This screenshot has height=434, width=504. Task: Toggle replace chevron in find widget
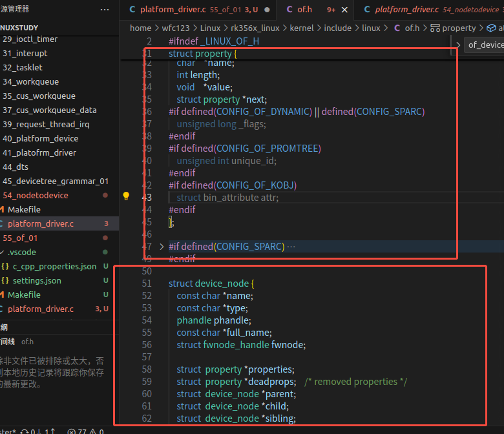[458, 45]
